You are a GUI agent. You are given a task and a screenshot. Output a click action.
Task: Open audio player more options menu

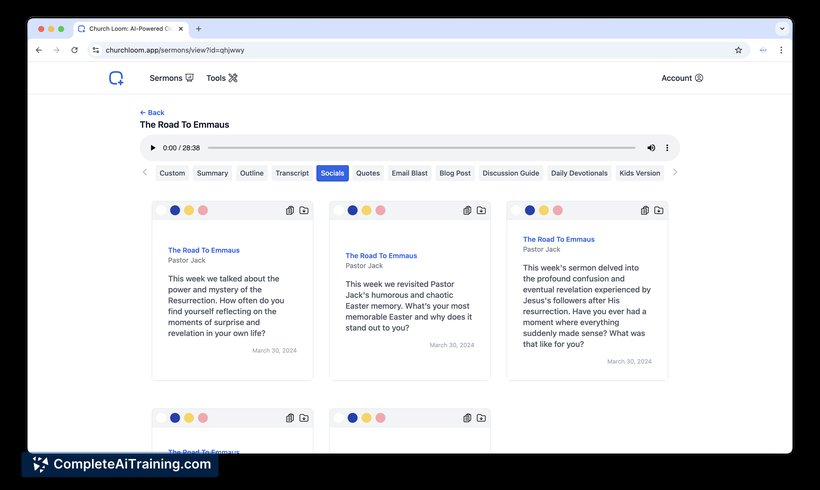tap(667, 148)
